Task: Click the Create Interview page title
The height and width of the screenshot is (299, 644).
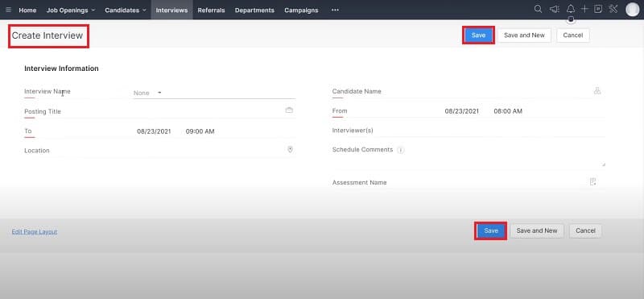Action: coord(47,35)
